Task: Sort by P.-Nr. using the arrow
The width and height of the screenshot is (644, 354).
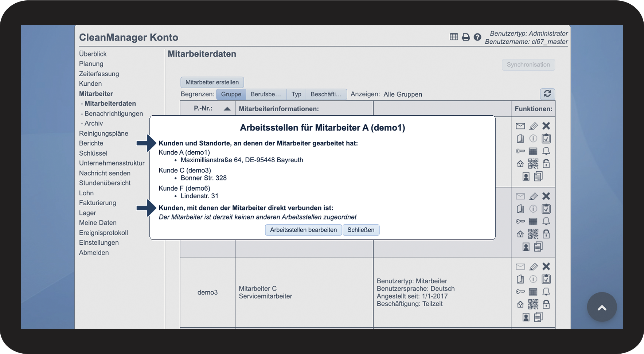Action: 227,109
